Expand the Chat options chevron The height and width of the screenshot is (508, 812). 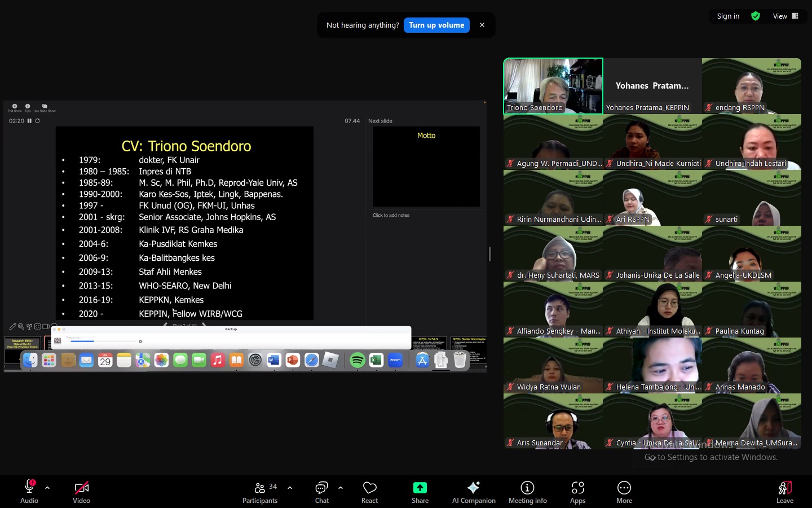(341, 487)
